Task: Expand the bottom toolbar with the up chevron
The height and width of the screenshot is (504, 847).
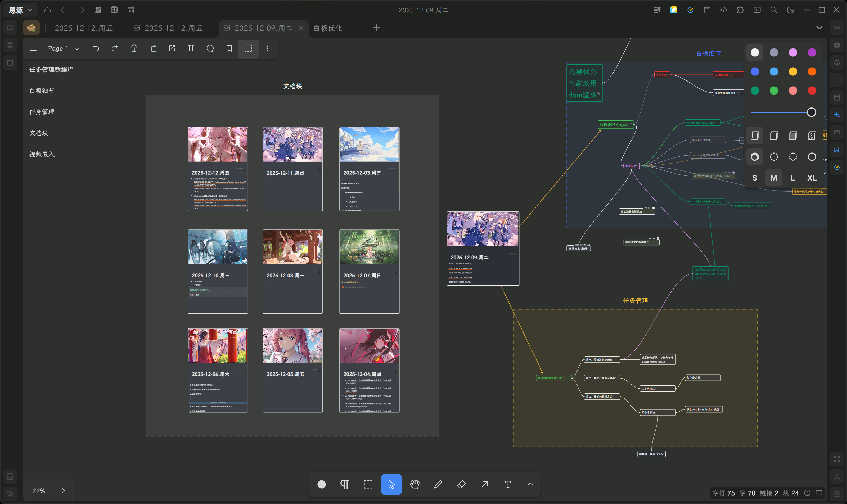Action: point(530,484)
